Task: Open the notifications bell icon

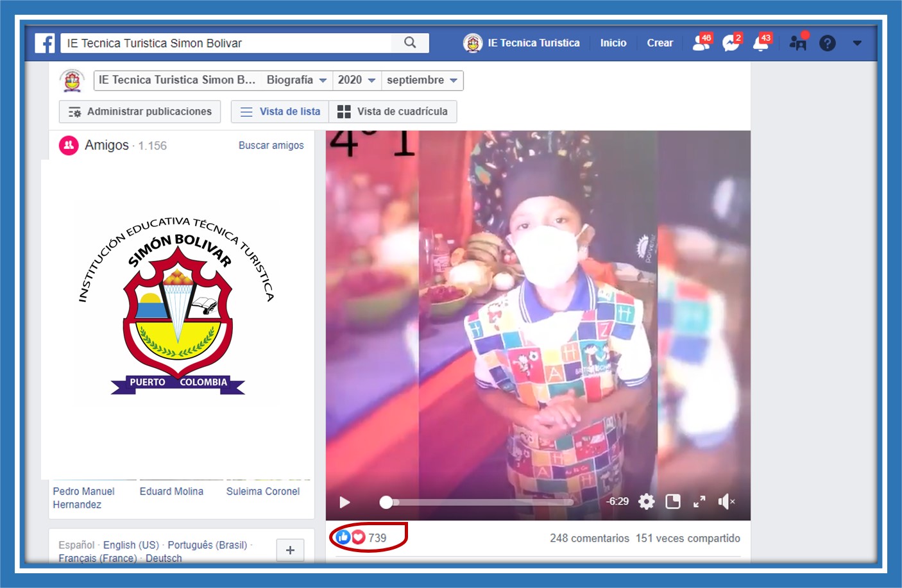Action: click(x=761, y=43)
